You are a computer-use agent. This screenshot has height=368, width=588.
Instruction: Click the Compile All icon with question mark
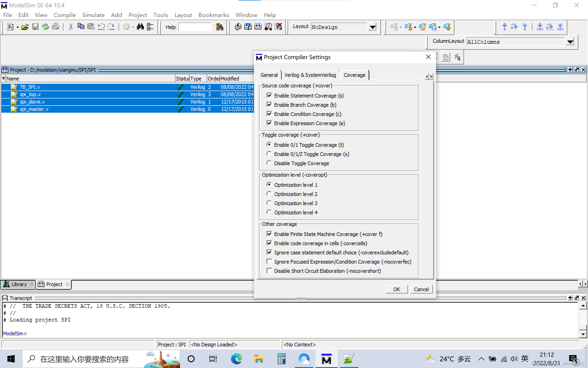click(248, 26)
